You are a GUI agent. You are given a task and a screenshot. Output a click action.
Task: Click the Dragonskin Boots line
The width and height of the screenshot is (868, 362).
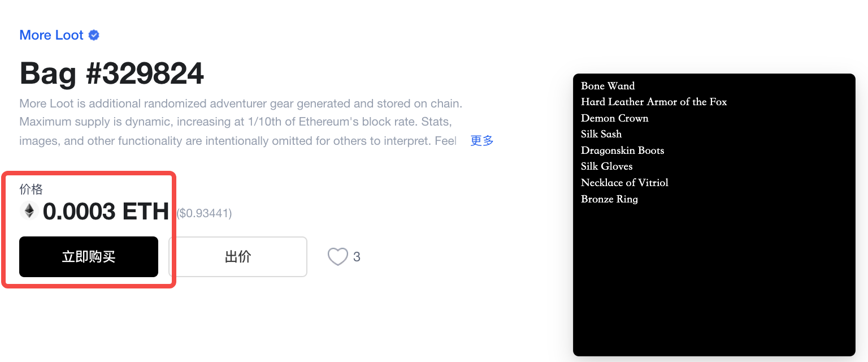click(x=623, y=150)
